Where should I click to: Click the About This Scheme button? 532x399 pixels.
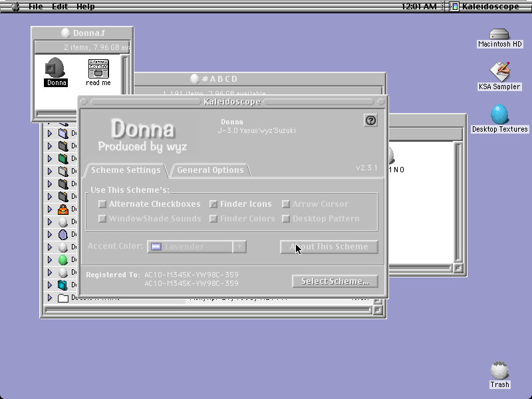pos(329,247)
